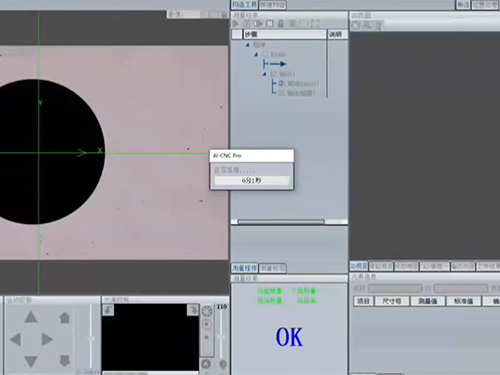The width and height of the screenshot is (500, 375).
Task: Open the third tab under the 3D view
Action: point(406,266)
